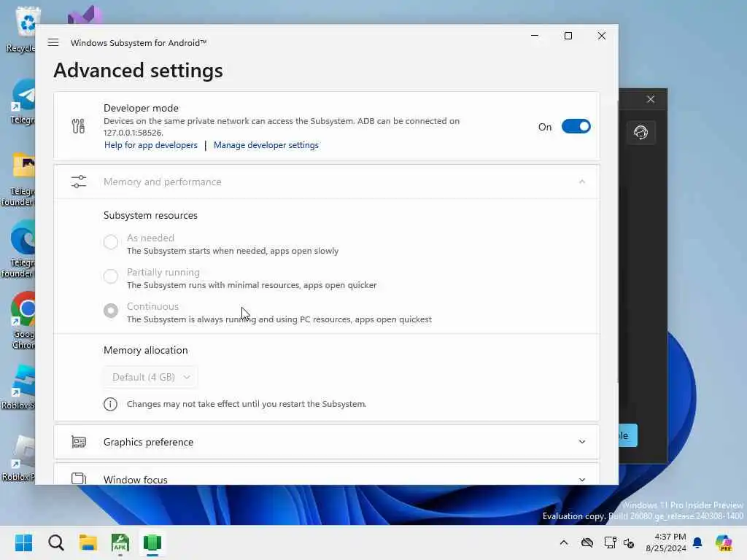Viewport: 747px width, 560px height.
Task: Close the dark background window
Action: 650,99
